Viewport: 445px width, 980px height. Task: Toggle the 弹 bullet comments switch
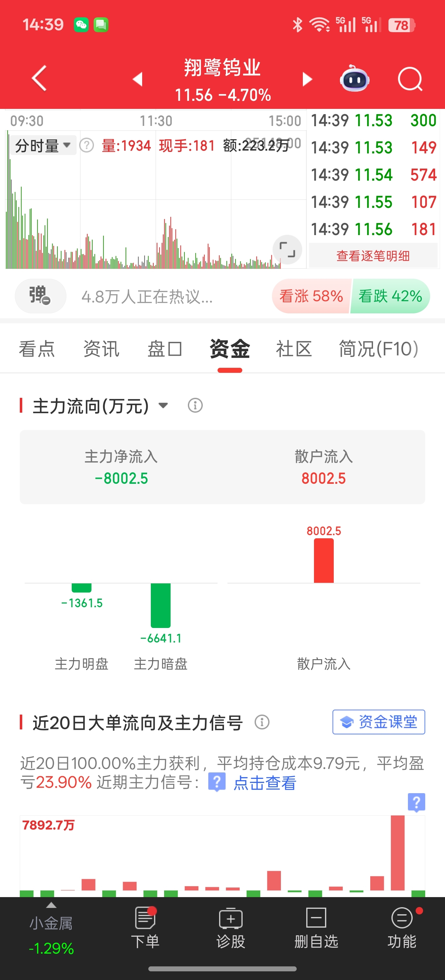point(40,296)
